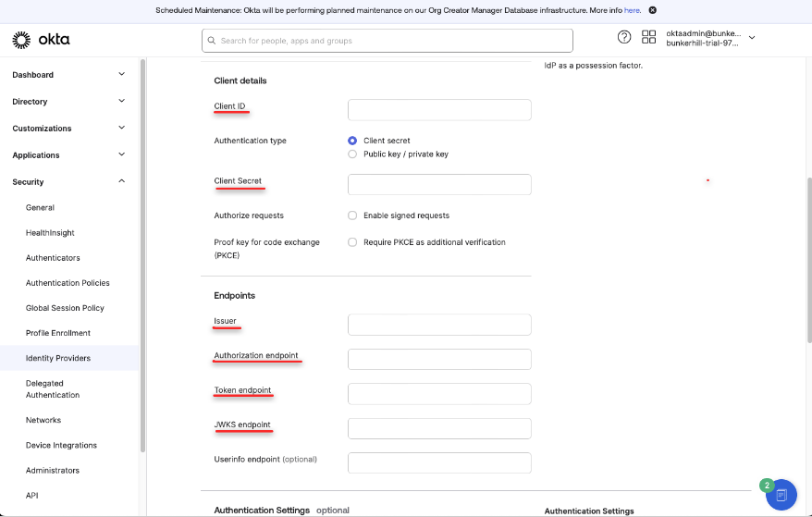The width and height of the screenshot is (812, 517).
Task: Open the blue help widget with badge
Action: pyautogui.click(x=781, y=495)
